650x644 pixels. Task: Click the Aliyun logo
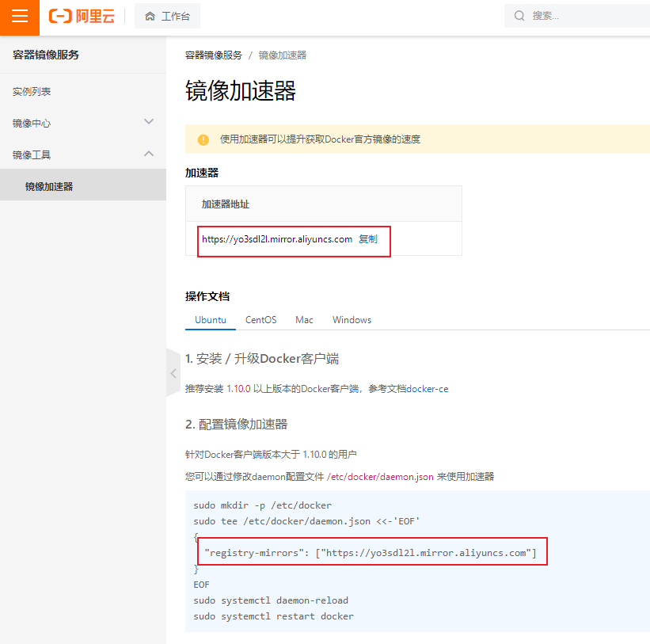point(82,16)
